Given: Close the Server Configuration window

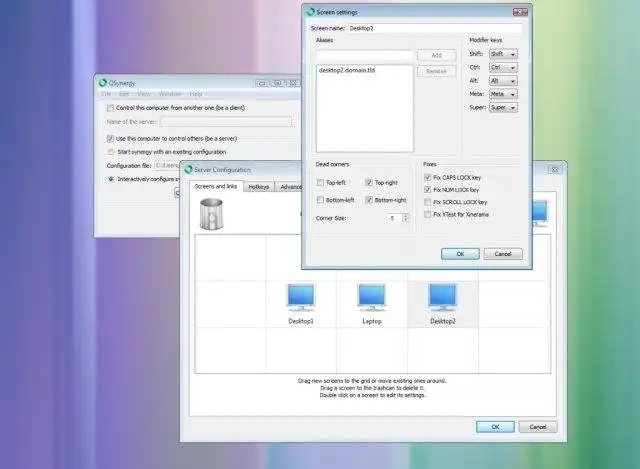Looking at the screenshot, I should coord(555,169).
